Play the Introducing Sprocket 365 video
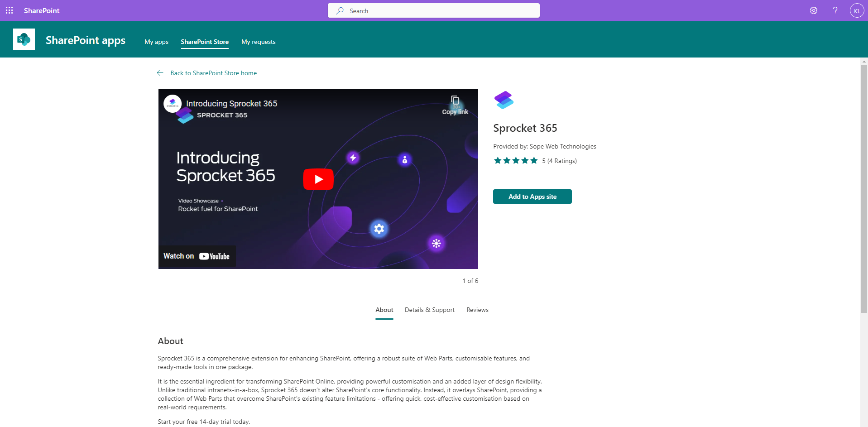The image size is (868, 427). click(x=318, y=179)
